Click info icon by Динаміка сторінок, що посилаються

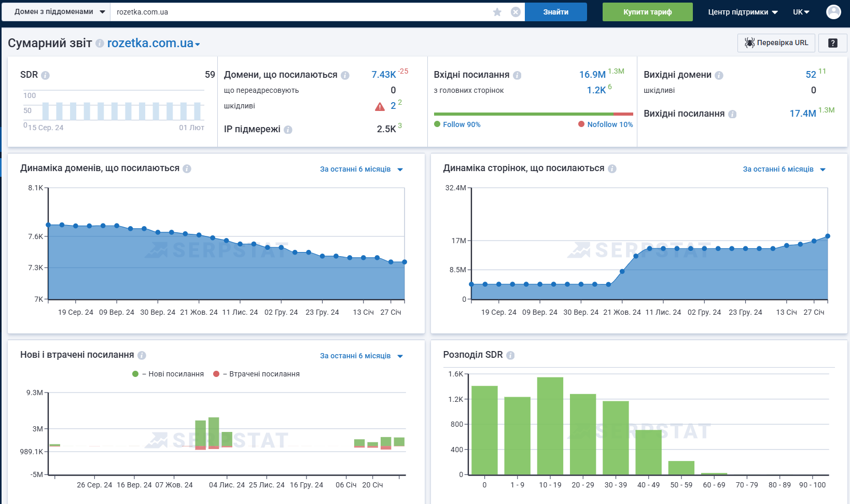(612, 169)
